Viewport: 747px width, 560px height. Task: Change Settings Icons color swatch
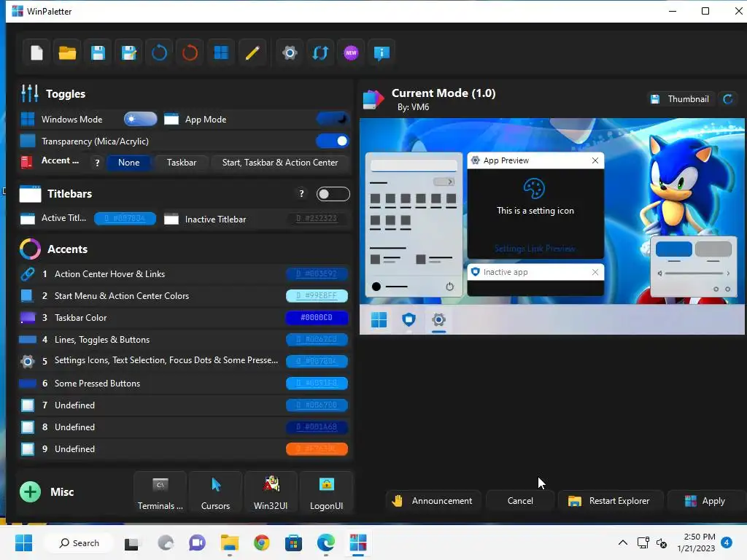pos(317,362)
